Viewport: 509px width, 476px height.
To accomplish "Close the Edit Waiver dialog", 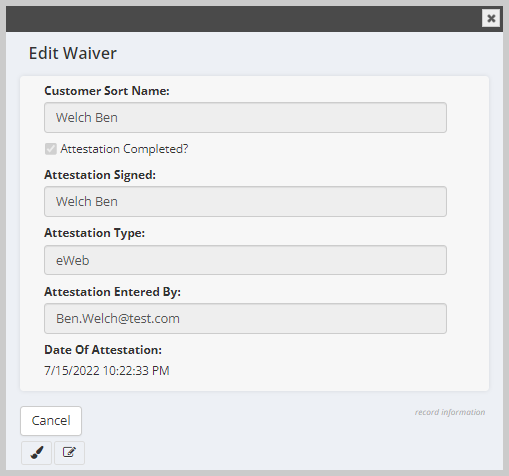I will (x=491, y=18).
